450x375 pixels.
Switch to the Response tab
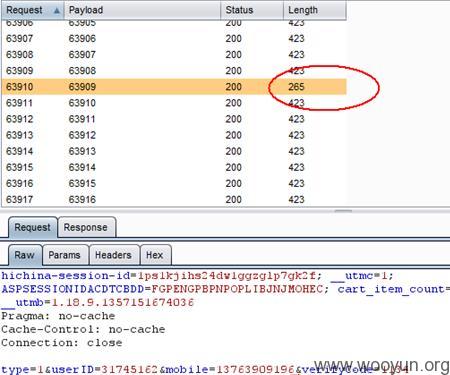tap(86, 227)
